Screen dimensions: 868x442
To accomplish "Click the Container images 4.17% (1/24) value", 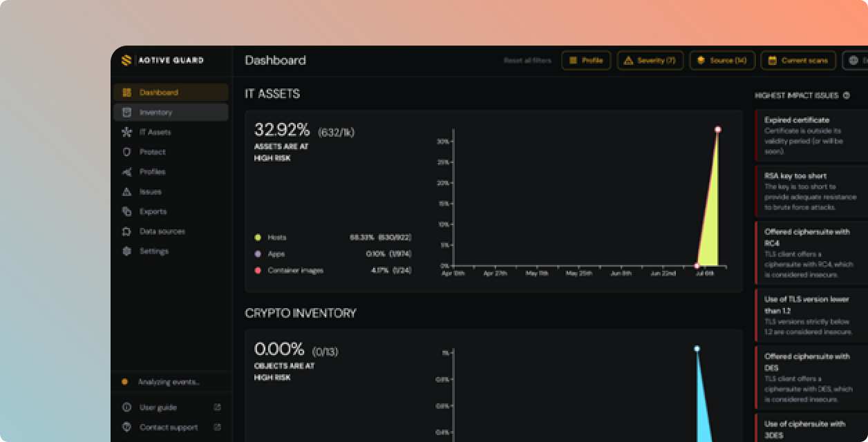I will 391,271.
